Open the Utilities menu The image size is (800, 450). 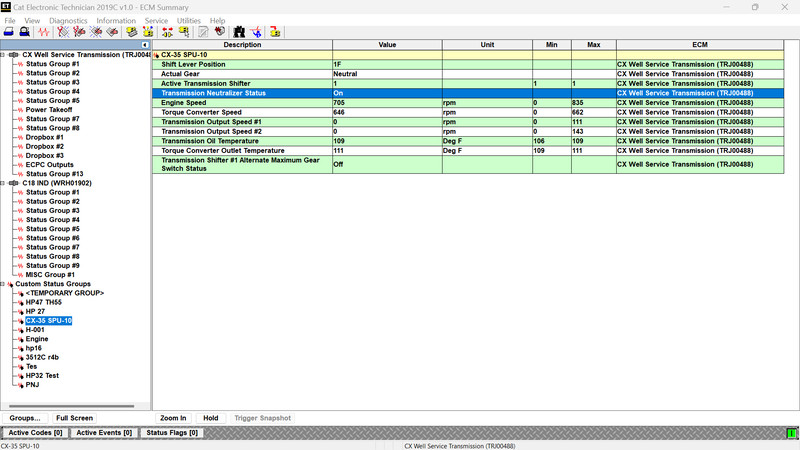(188, 20)
